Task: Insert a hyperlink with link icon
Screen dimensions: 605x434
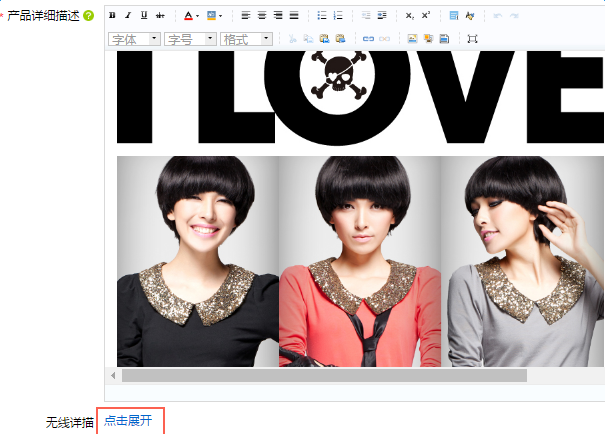Action: pyautogui.click(x=368, y=39)
